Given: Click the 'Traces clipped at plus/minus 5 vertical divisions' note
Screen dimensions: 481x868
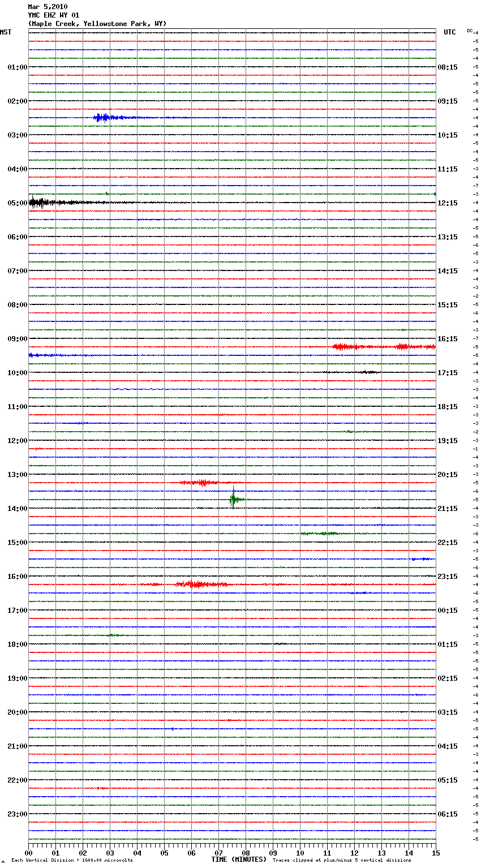Looking at the screenshot, I should tap(342, 861).
